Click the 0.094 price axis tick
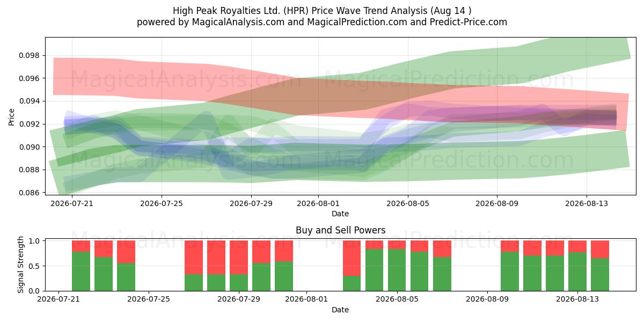The height and width of the screenshot is (322, 644). click(x=30, y=101)
